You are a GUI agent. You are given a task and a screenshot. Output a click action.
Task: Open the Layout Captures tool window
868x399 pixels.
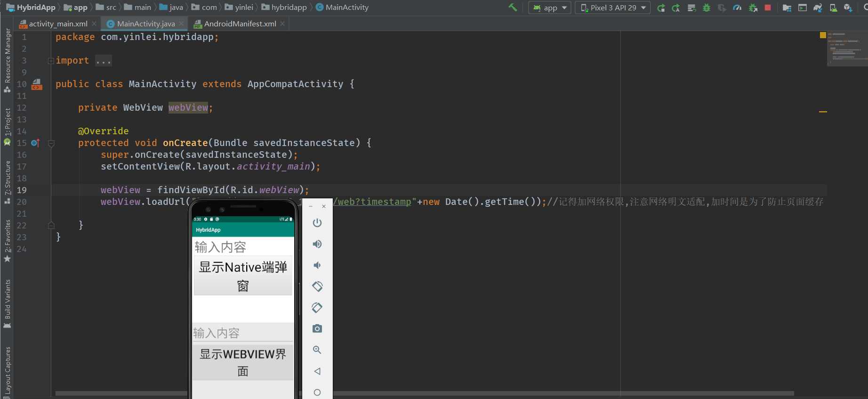point(7,372)
